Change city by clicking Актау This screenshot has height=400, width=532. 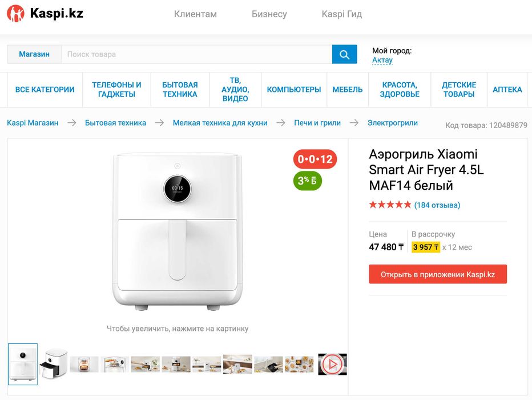pyautogui.click(x=382, y=60)
